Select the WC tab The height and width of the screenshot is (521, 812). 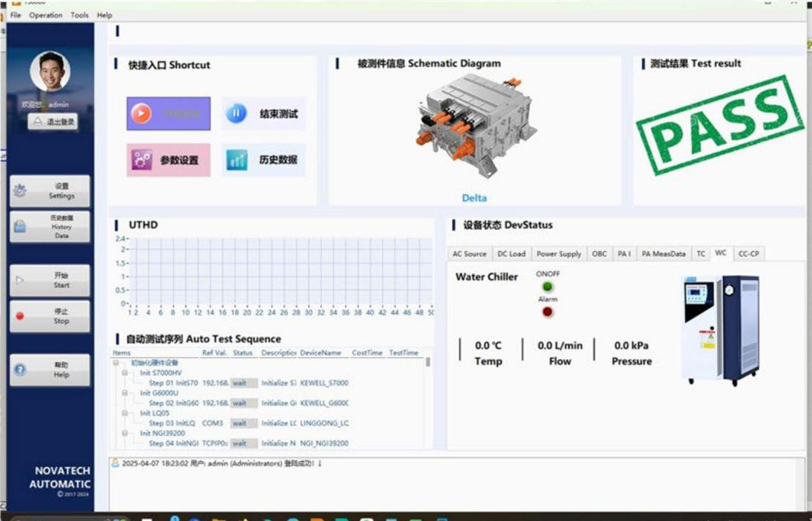tap(721, 252)
